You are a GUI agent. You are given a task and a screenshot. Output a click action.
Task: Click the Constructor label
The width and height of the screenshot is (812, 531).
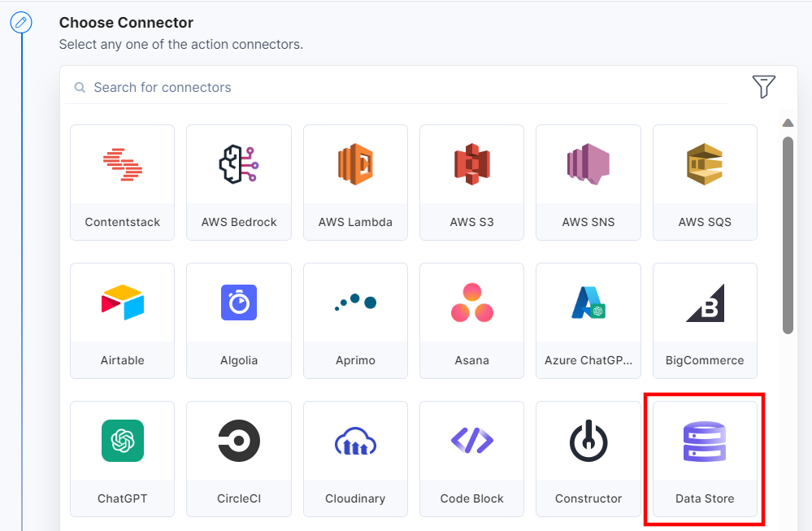588,499
